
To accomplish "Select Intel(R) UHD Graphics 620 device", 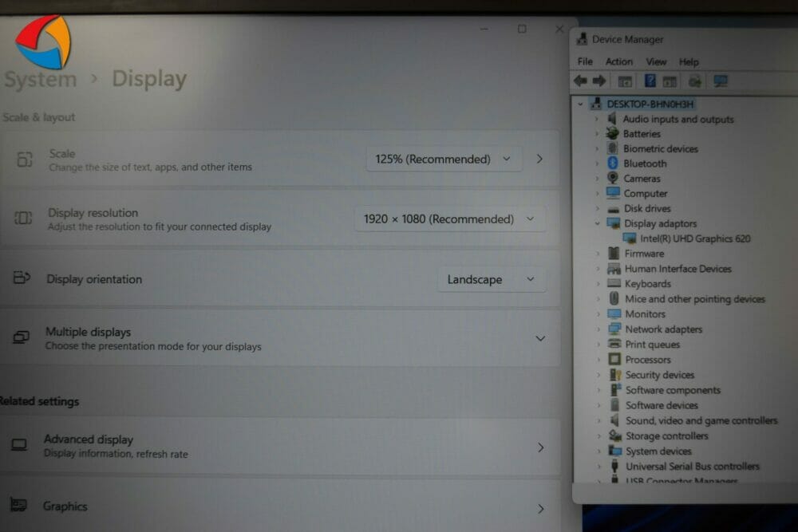I will click(x=695, y=238).
